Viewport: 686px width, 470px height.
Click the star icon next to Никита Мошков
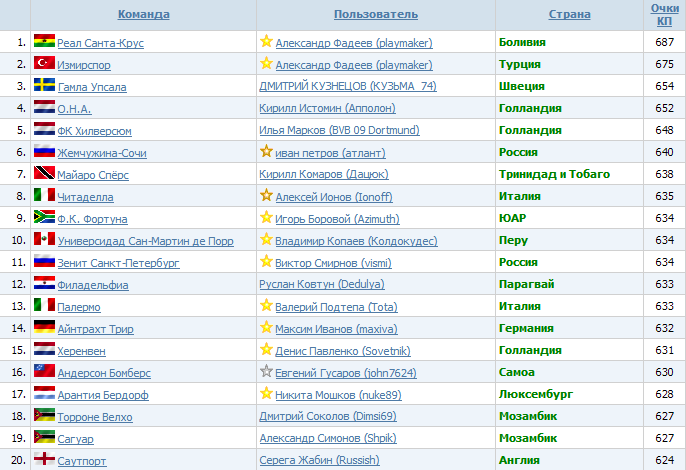click(x=266, y=394)
